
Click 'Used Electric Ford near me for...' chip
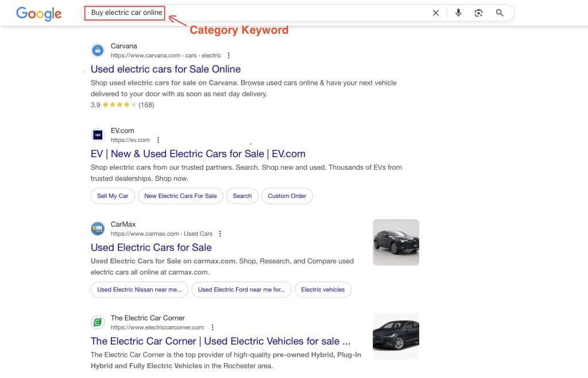pos(242,290)
